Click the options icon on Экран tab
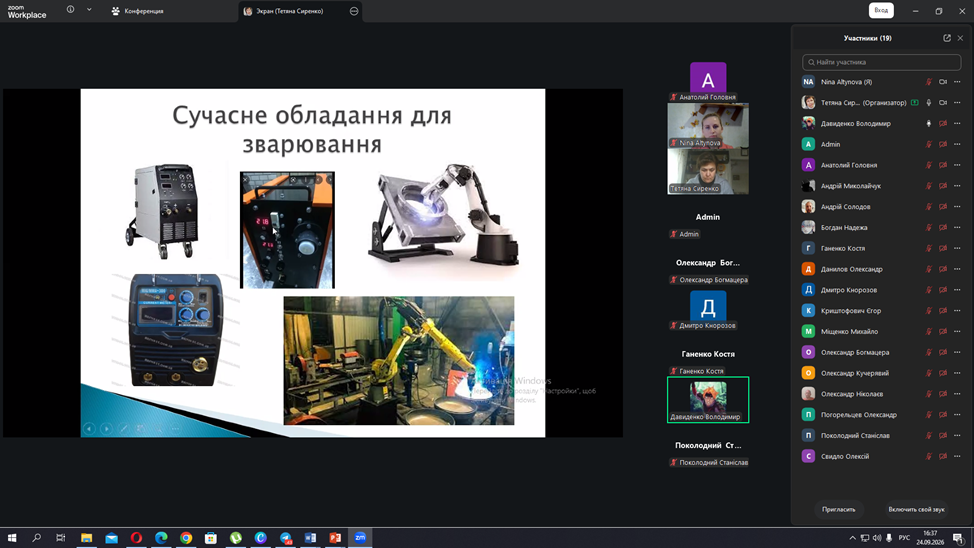Screen dimensions: 974x548 (354, 11)
